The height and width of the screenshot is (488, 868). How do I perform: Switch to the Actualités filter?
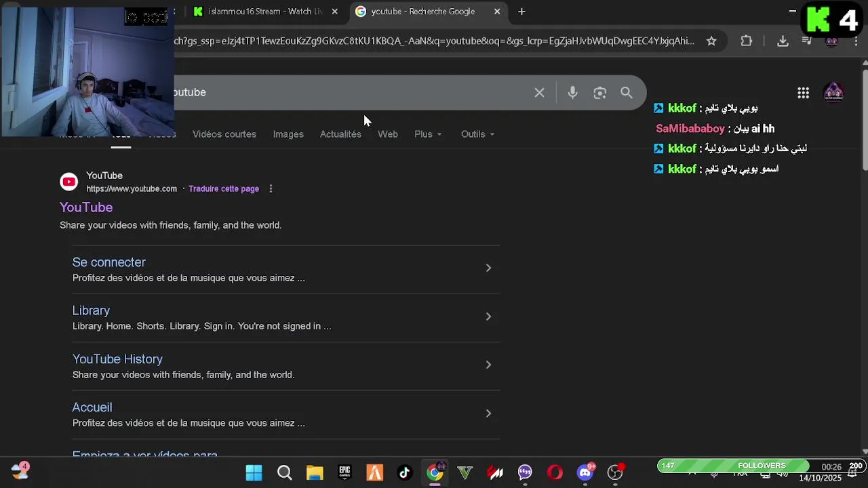pos(340,134)
